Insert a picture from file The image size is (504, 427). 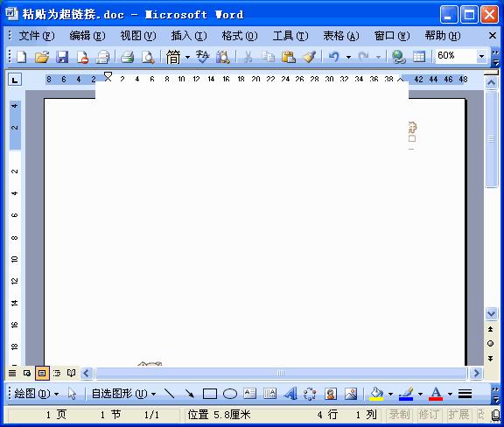[x=351, y=393]
